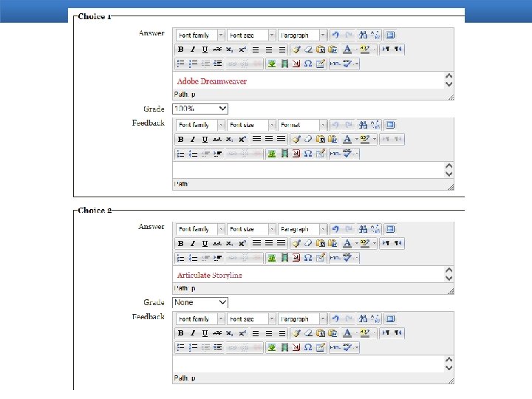Open Font family dropdown in Choice 1 Feedback editor
The image size is (532, 399).
click(x=200, y=125)
